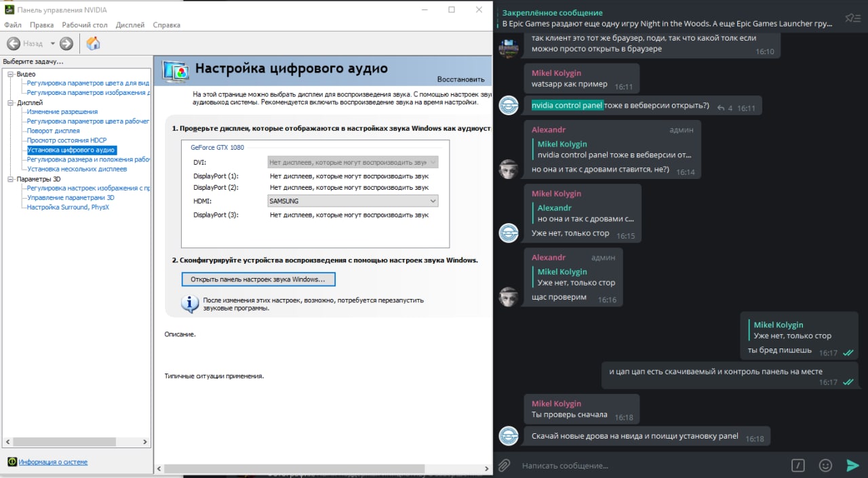Click read checkmarks on 16:17 ты бред message

(848, 353)
